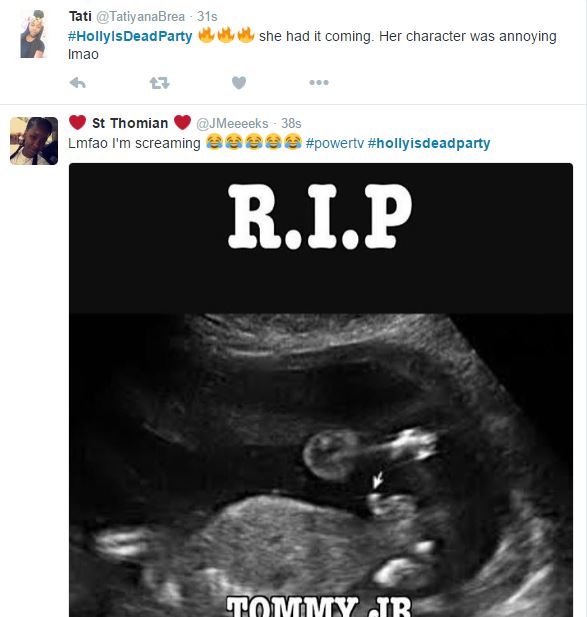Image resolution: width=587 pixels, height=617 pixels.
Task: Retweet Tati's HollyIsDeadParty tweet
Action: tap(159, 83)
